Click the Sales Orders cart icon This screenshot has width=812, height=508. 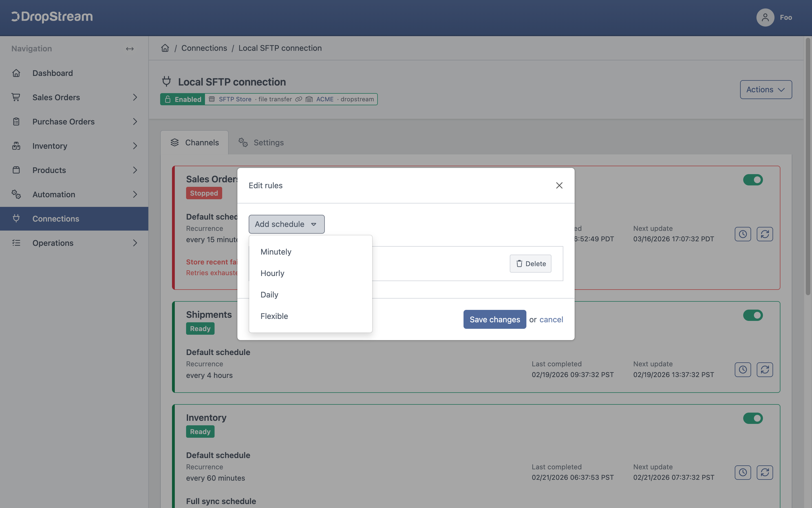click(x=16, y=97)
